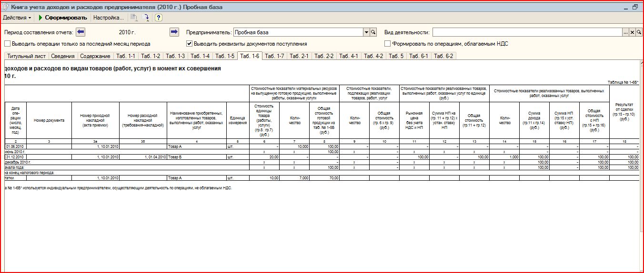Open the Таб. 2-1 tab
The image size is (644, 273).
click(x=299, y=56)
